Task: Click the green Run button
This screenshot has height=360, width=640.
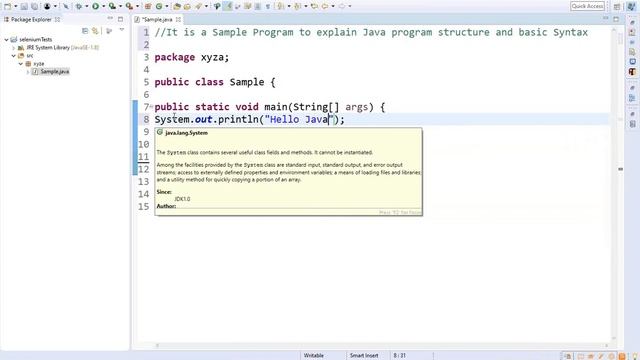Action: point(95,6)
